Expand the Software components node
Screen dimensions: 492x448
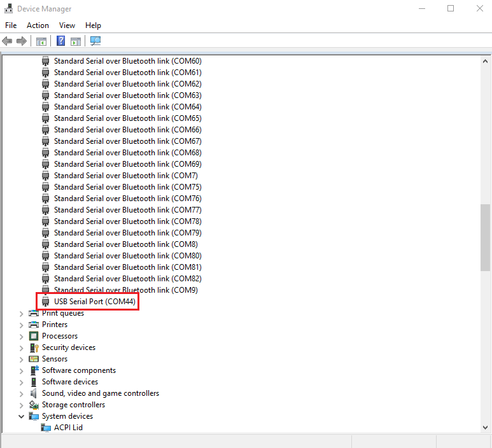(x=22, y=371)
